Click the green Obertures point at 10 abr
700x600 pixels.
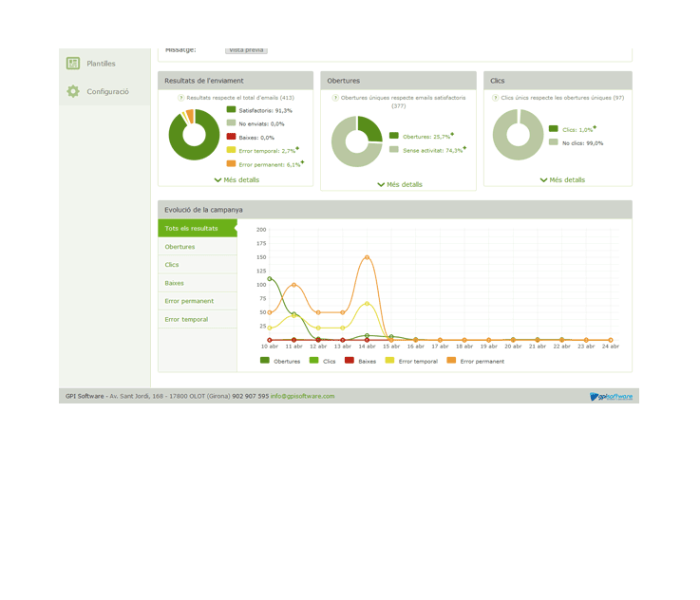269,279
